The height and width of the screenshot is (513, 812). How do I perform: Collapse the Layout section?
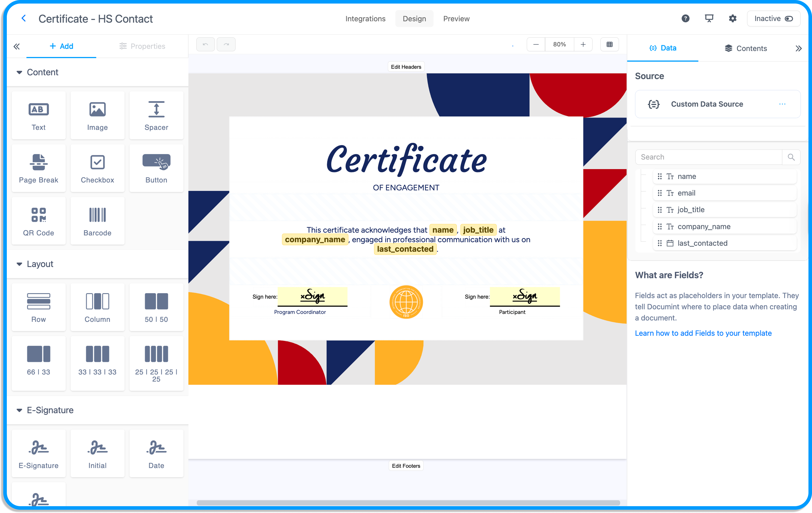pyautogui.click(x=19, y=264)
